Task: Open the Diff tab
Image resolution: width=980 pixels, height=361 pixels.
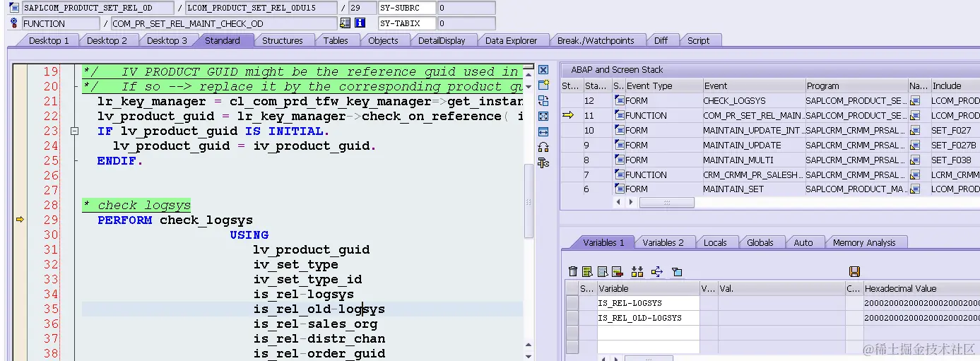Action: [661, 41]
